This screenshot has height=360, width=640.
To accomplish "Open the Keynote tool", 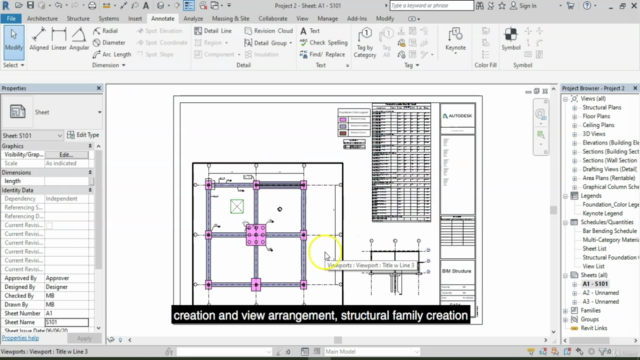I will coord(455,40).
